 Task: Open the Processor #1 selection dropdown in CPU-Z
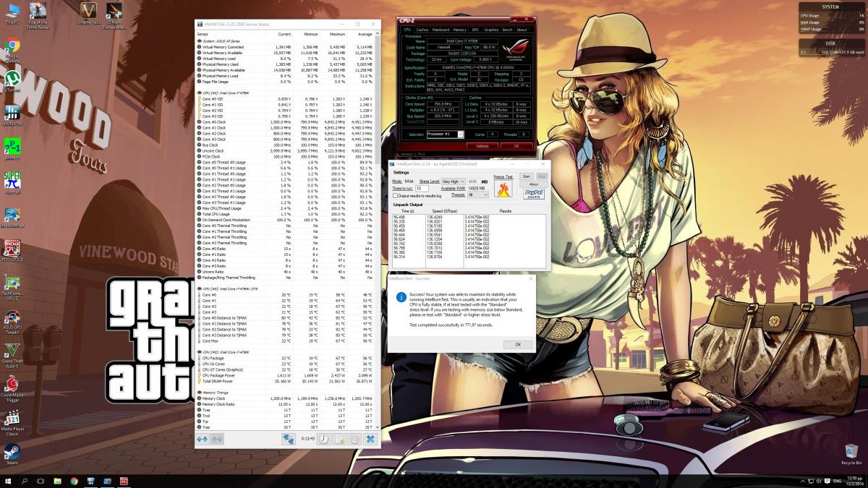click(443, 134)
